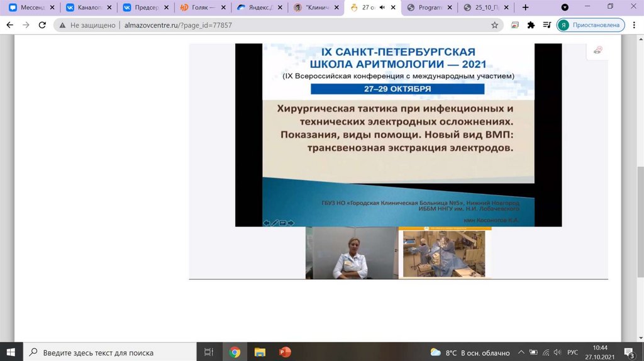Screen dimensions: 644x361
Task: Switch to the Мессенджер tab
Action: tap(31, 8)
